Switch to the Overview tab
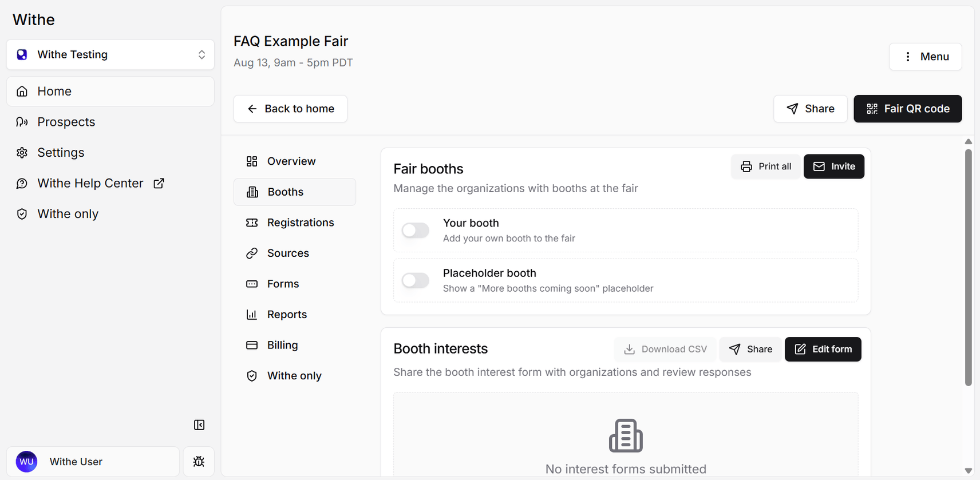 click(x=295, y=161)
